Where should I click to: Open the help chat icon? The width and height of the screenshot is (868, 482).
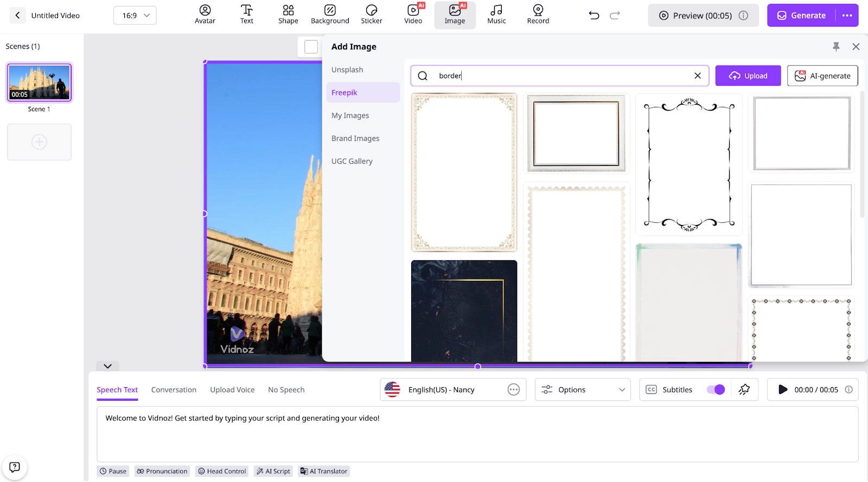15,467
